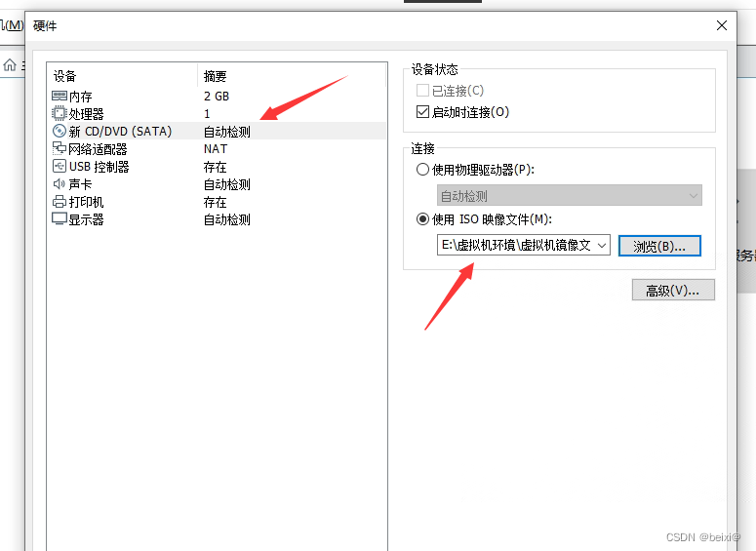Select the 显示器 row label
756x551 pixels.
86,219
